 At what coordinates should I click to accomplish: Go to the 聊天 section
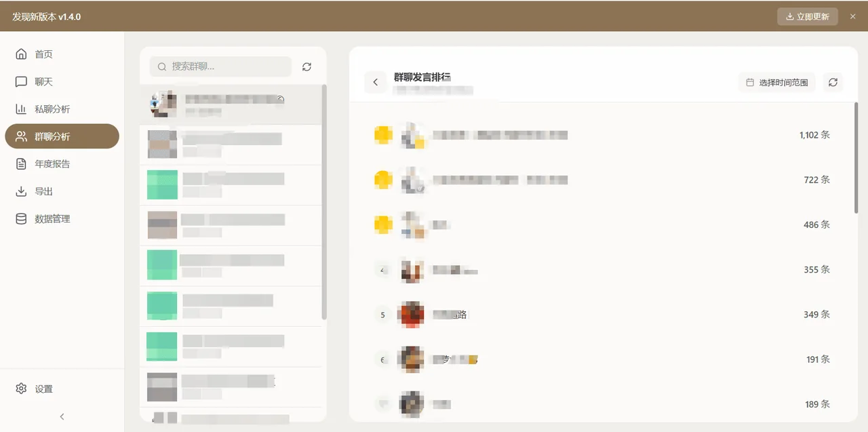point(62,81)
